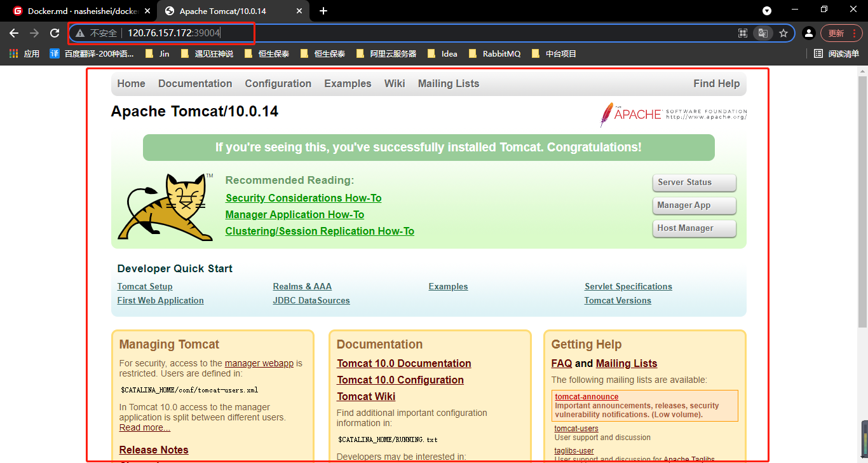The image size is (868, 463).
Task: Open the Tomcat Versions link
Action: click(x=618, y=301)
